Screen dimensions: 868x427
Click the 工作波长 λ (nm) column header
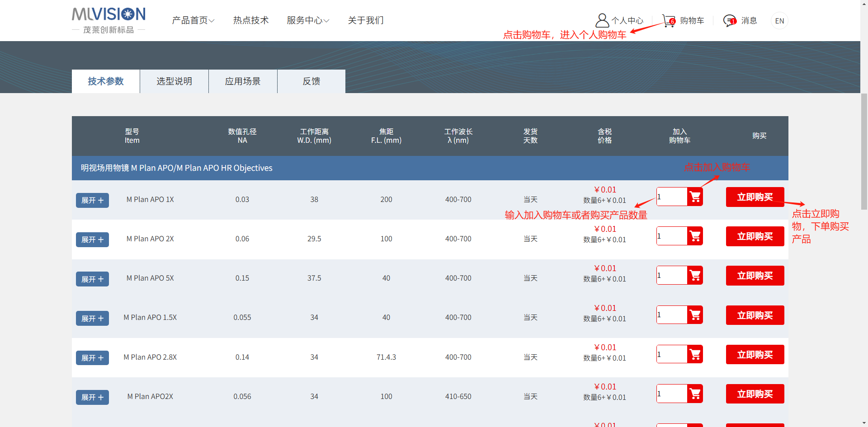[x=458, y=136]
